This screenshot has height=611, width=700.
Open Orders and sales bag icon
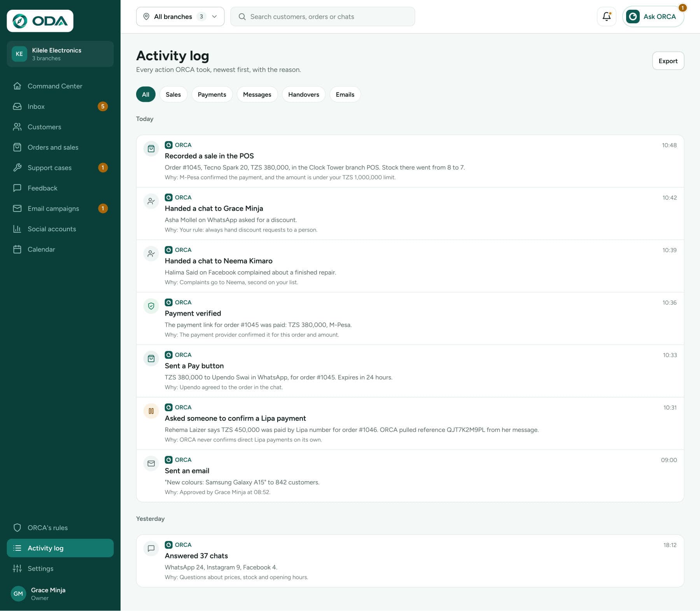(17, 147)
